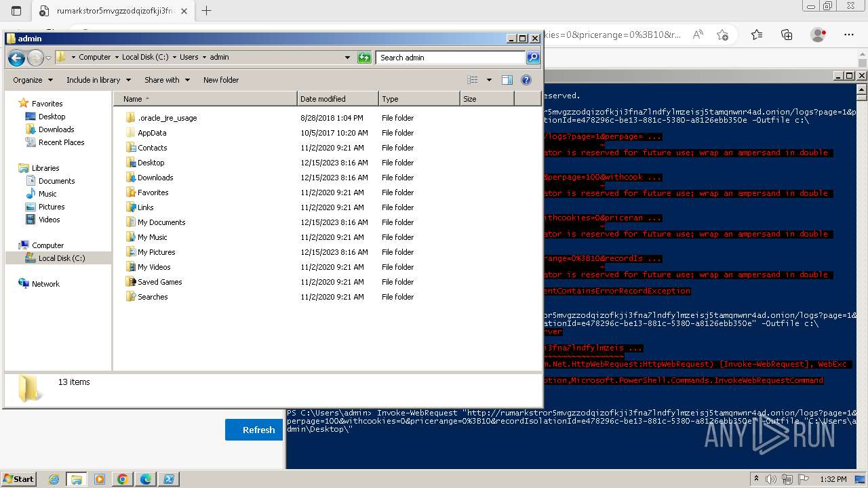Open Edge Settings and more menu
868x488 pixels.
click(x=849, y=35)
